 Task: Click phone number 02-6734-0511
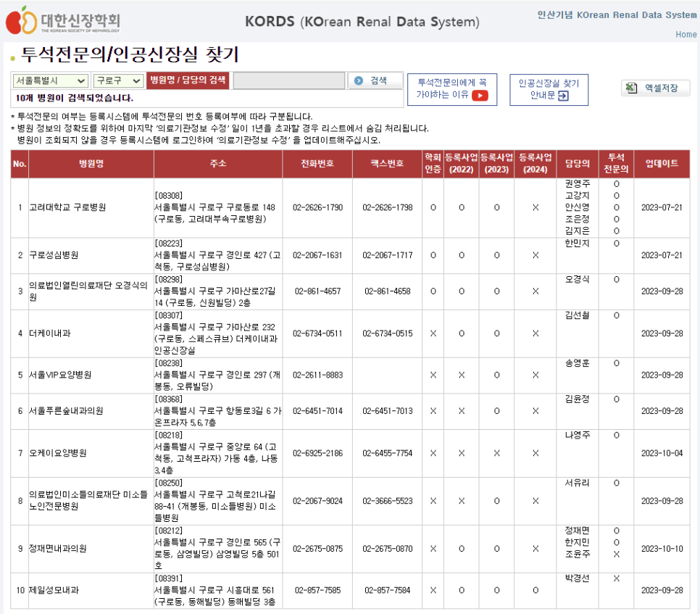[x=317, y=333]
